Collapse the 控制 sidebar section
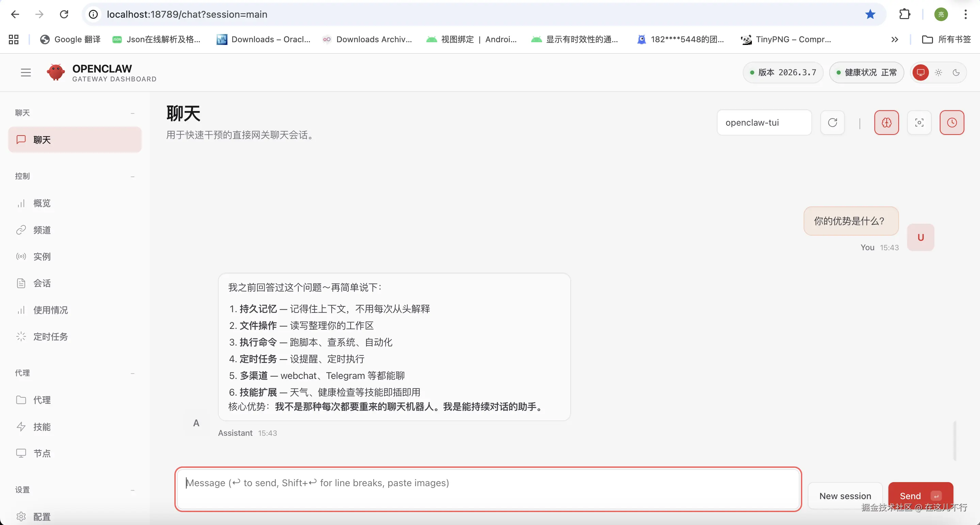Image resolution: width=980 pixels, height=525 pixels. pyautogui.click(x=132, y=176)
